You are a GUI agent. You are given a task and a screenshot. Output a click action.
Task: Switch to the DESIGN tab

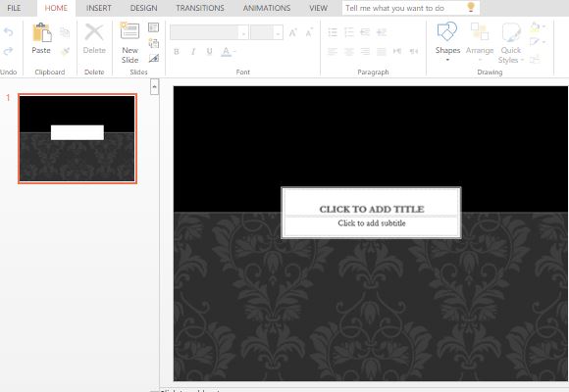[x=143, y=8]
